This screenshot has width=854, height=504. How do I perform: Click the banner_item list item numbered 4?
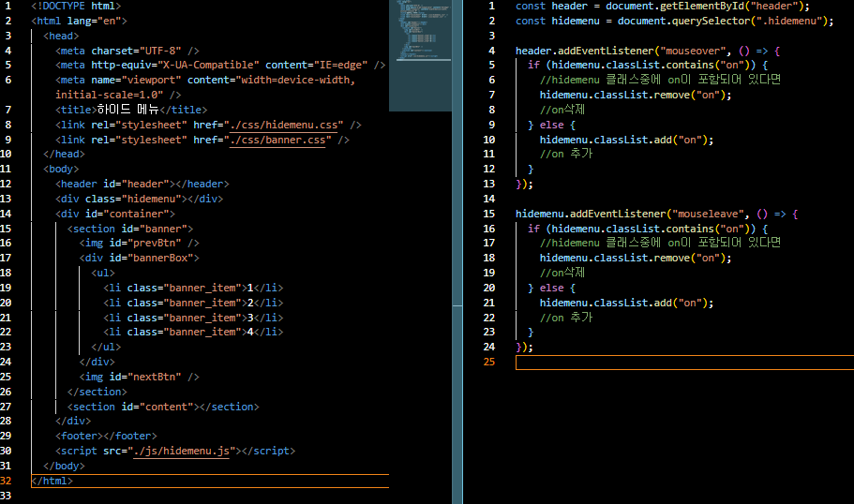193,332
